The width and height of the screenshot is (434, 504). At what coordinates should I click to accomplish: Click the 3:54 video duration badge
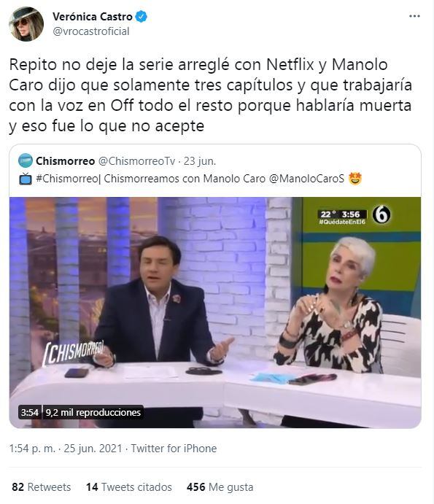pyautogui.click(x=30, y=412)
